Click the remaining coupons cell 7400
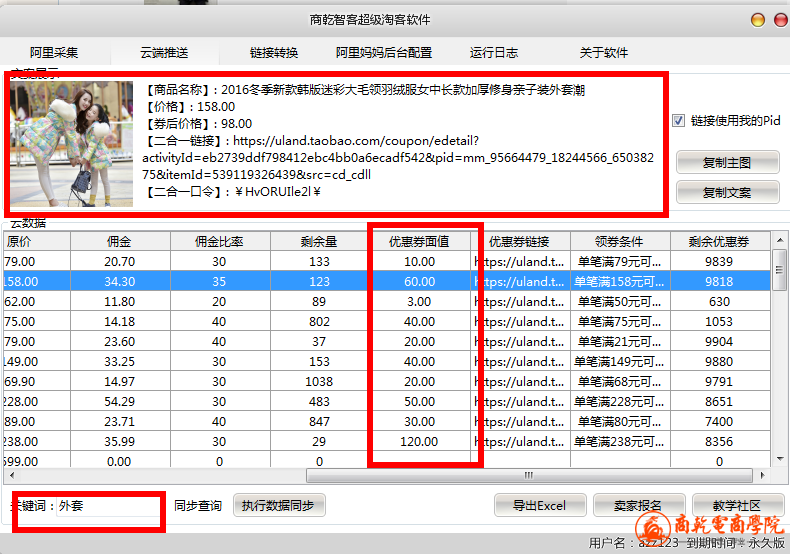790x554 pixels. point(719,421)
